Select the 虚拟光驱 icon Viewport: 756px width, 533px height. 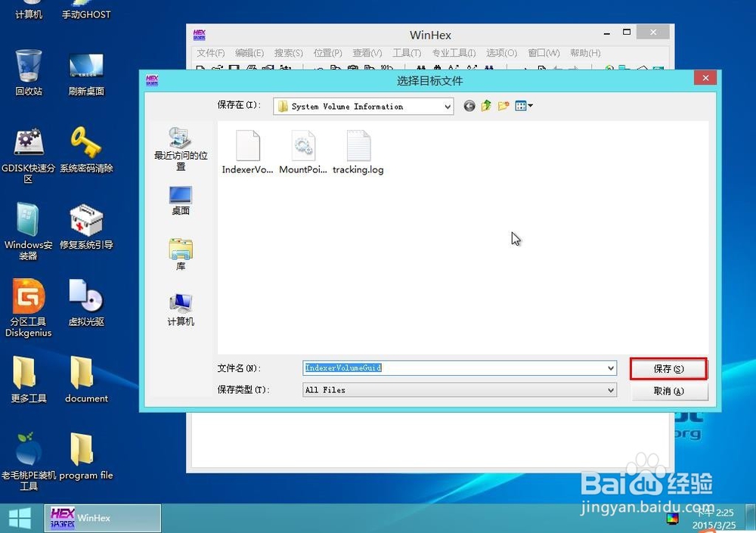click(x=86, y=303)
